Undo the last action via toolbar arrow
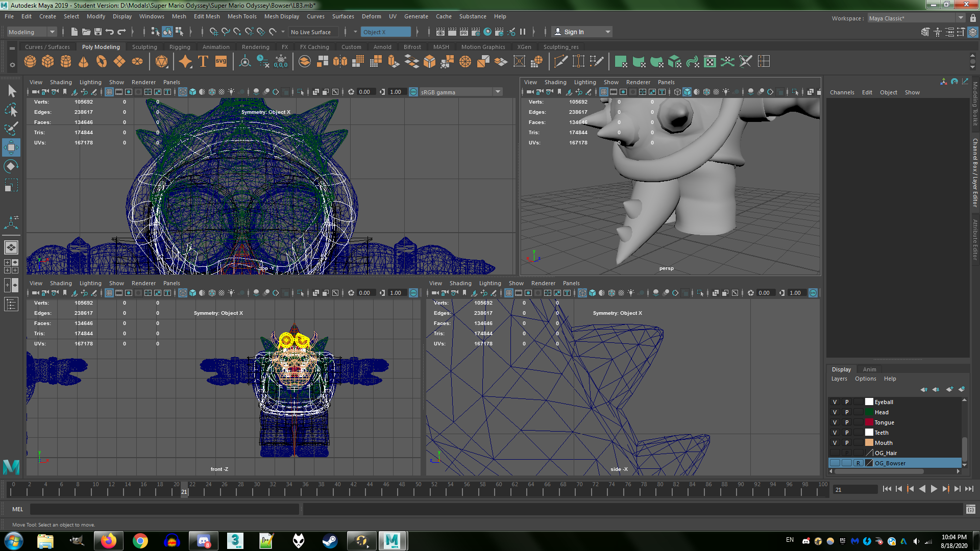980x551 pixels. (110, 32)
